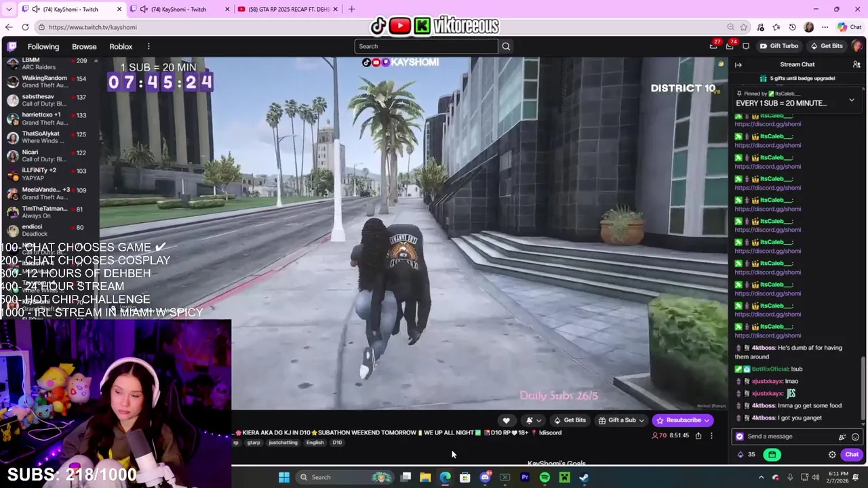The image size is (868, 488).
Task: Open Discord from the taskbar
Action: (x=485, y=477)
